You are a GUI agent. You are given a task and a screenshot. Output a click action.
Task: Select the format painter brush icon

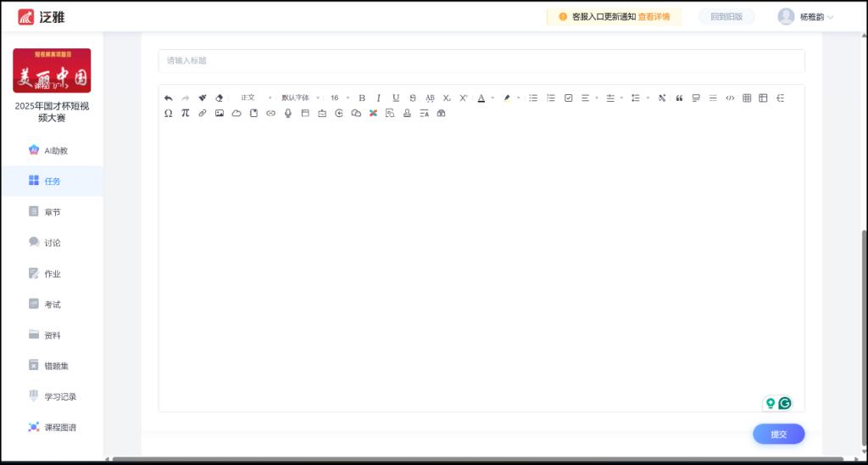[202, 98]
